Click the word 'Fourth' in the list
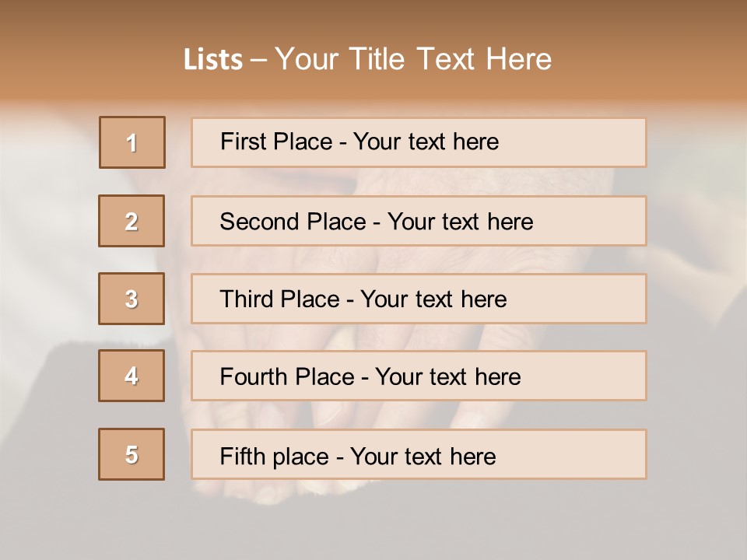 point(253,377)
